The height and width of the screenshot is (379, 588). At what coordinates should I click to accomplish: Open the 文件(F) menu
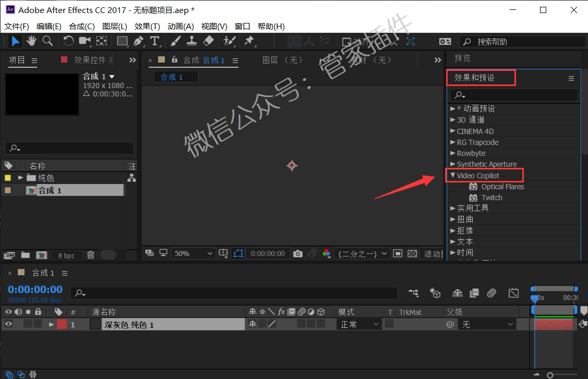17,26
